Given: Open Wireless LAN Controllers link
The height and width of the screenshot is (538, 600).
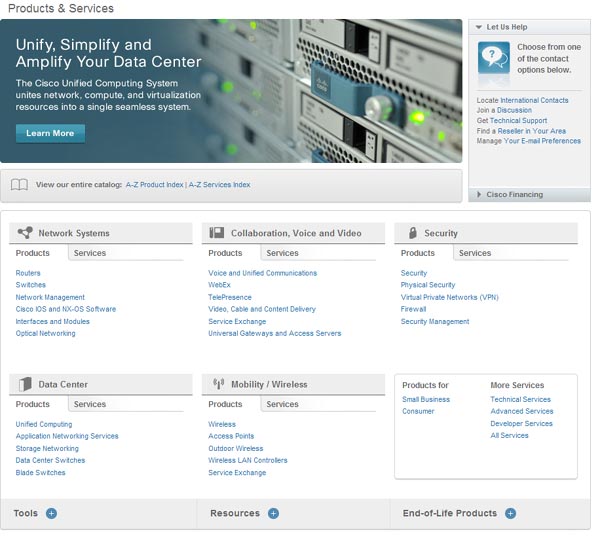Looking at the screenshot, I should coord(248,460).
